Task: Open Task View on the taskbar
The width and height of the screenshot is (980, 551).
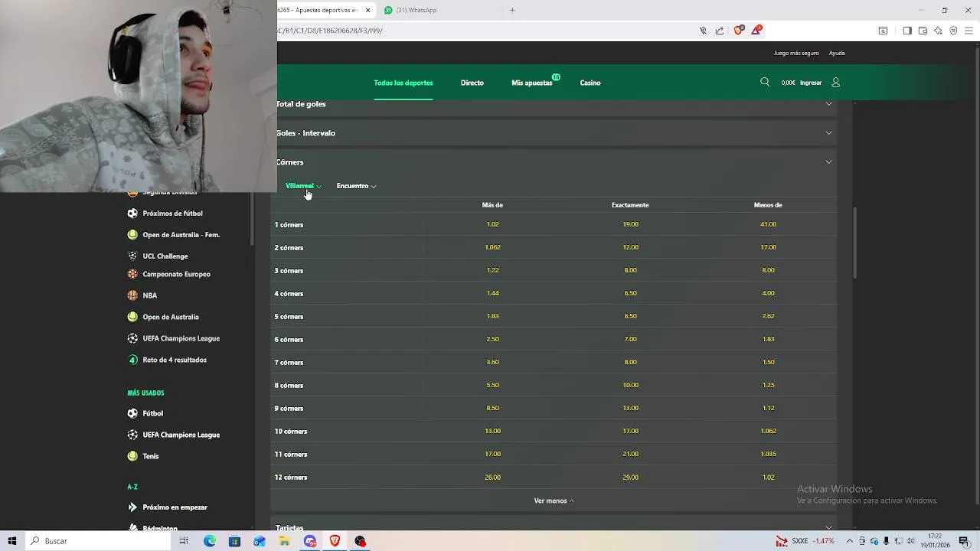Action: point(184,541)
